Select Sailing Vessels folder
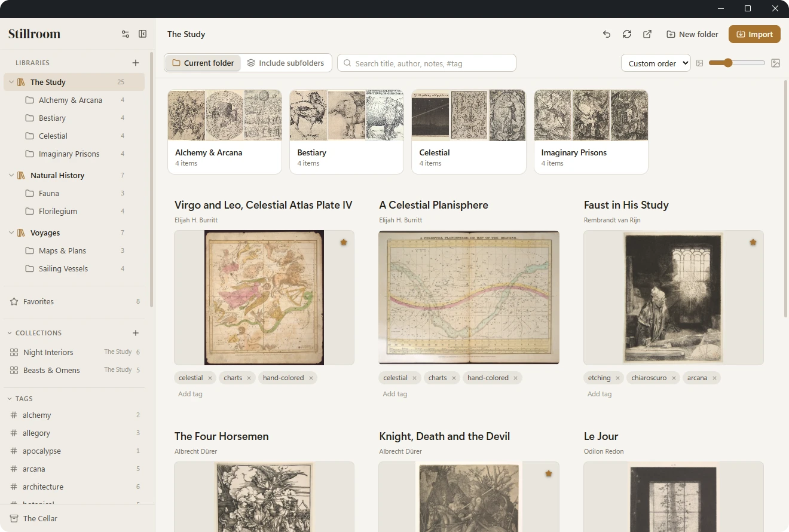Screen dimensions: 789x532 click(74, 268)
